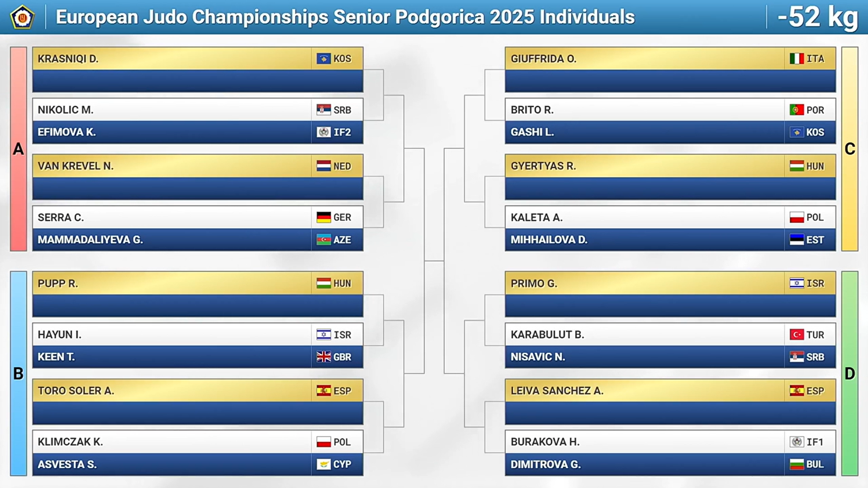Select the Primo G. competitor row

tap(670, 284)
